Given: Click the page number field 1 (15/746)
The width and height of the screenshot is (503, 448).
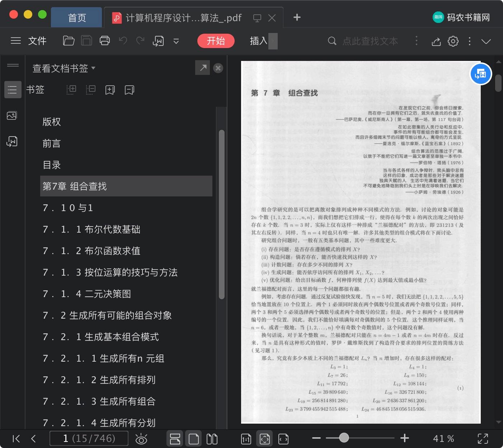Looking at the screenshot, I should click(x=89, y=438).
